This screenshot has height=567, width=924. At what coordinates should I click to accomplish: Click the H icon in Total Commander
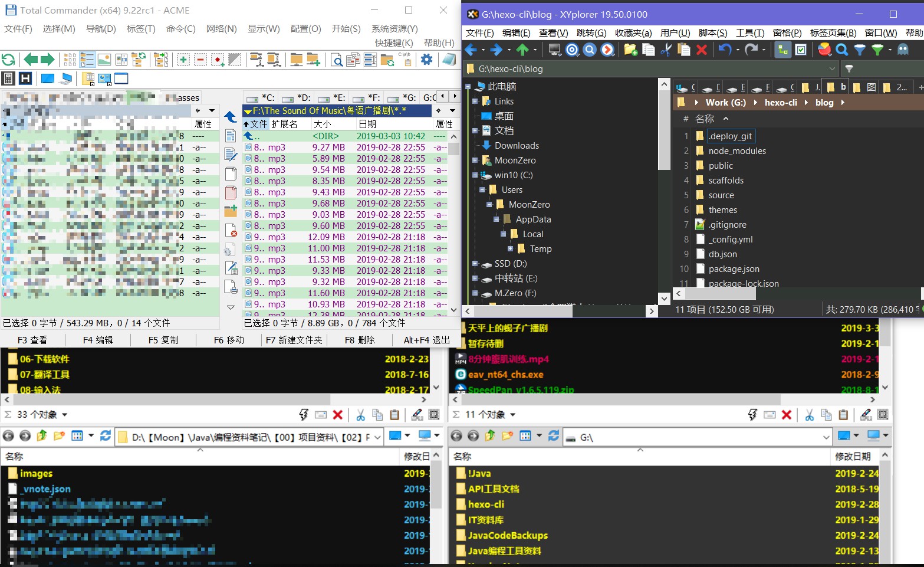pyautogui.click(x=25, y=78)
